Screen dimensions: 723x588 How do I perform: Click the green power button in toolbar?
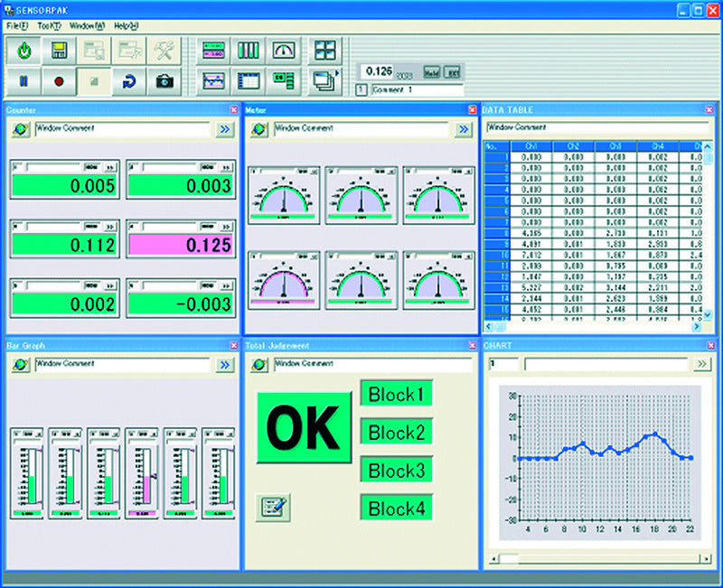tap(25, 51)
